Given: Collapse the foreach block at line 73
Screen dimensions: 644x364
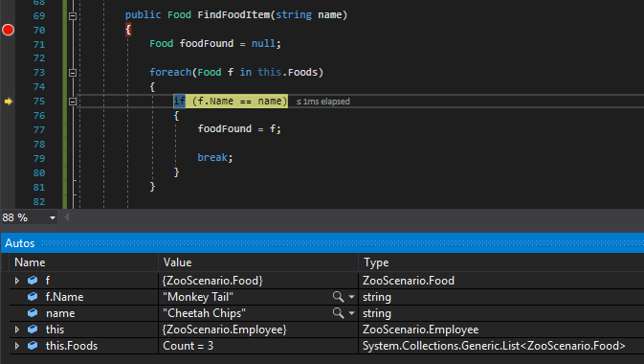Looking at the screenshot, I should (73, 73).
